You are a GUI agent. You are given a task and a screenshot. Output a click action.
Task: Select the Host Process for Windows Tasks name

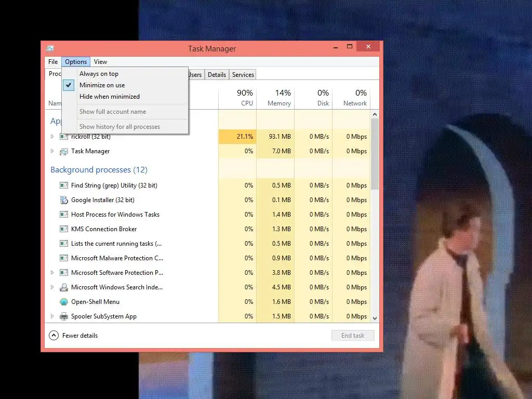115,215
